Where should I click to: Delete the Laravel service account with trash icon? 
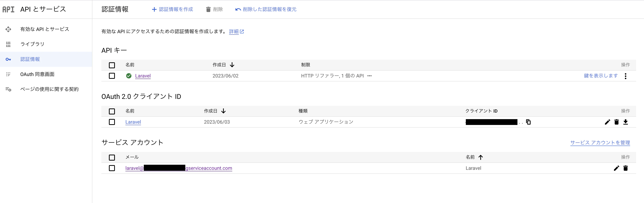pos(625,168)
